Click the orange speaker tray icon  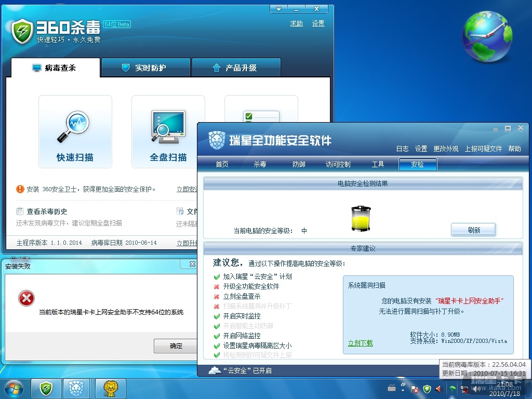click(x=439, y=389)
